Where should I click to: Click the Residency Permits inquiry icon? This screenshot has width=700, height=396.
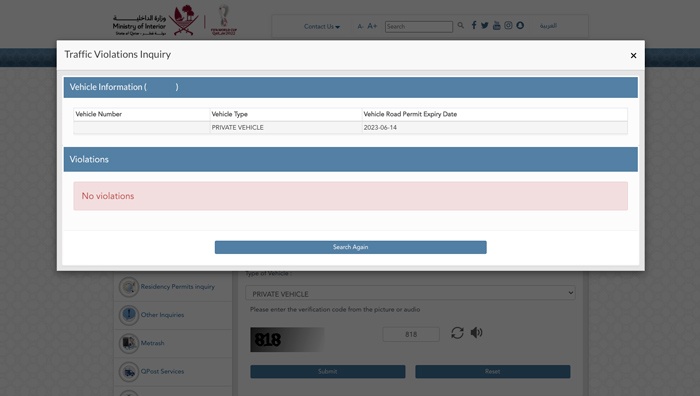point(129,287)
